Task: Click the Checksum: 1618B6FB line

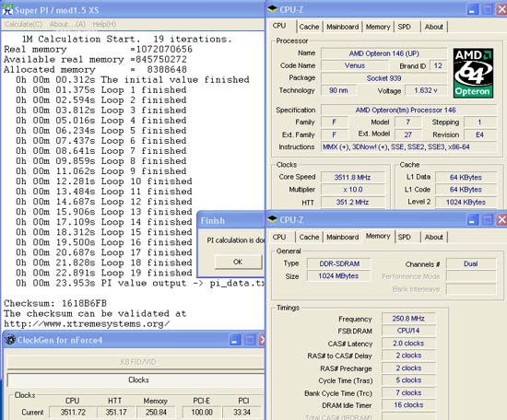Action: (x=55, y=303)
